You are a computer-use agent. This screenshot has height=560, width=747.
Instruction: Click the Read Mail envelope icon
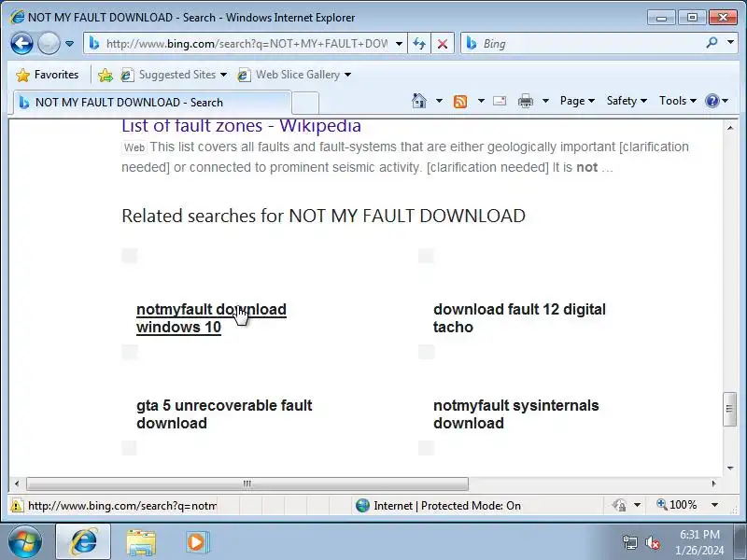pyautogui.click(x=500, y=101)
